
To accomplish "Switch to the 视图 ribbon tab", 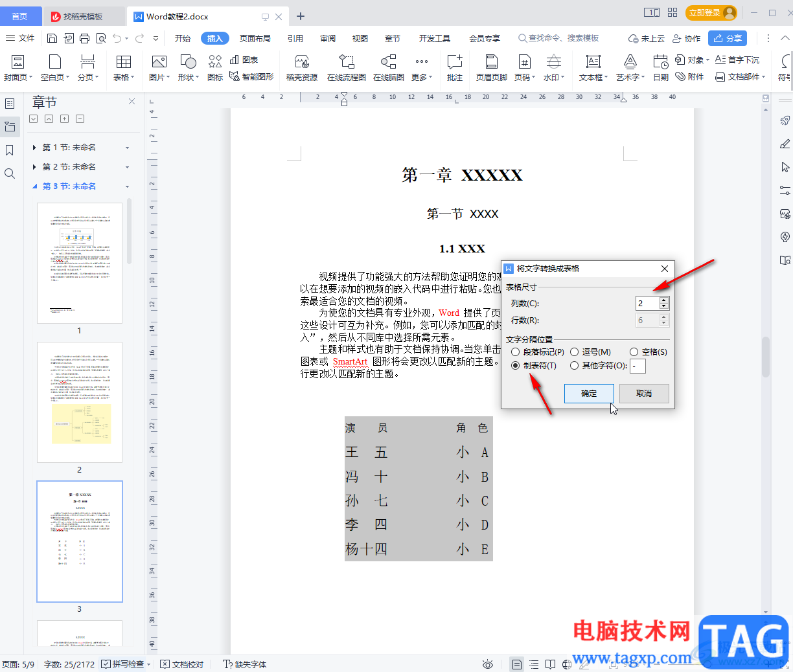I will (x=360, y=38).
